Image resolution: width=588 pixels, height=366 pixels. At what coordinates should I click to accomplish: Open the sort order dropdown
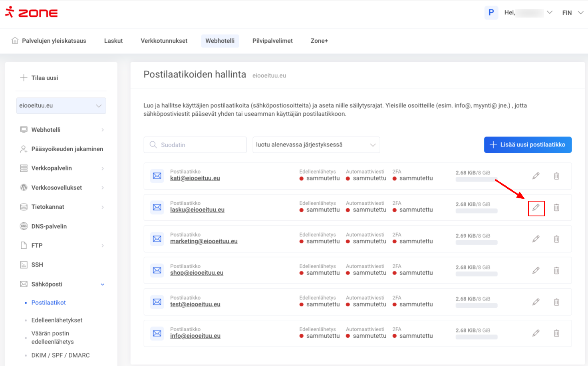point(316,145)
